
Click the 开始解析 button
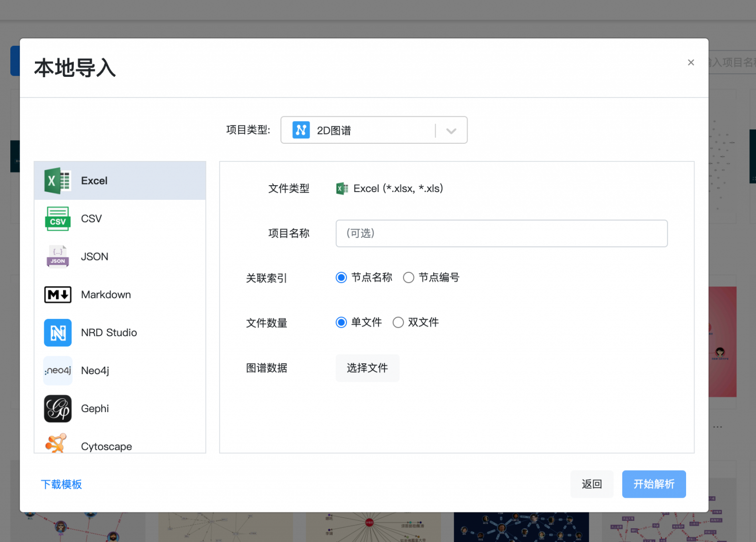[654, 484]
